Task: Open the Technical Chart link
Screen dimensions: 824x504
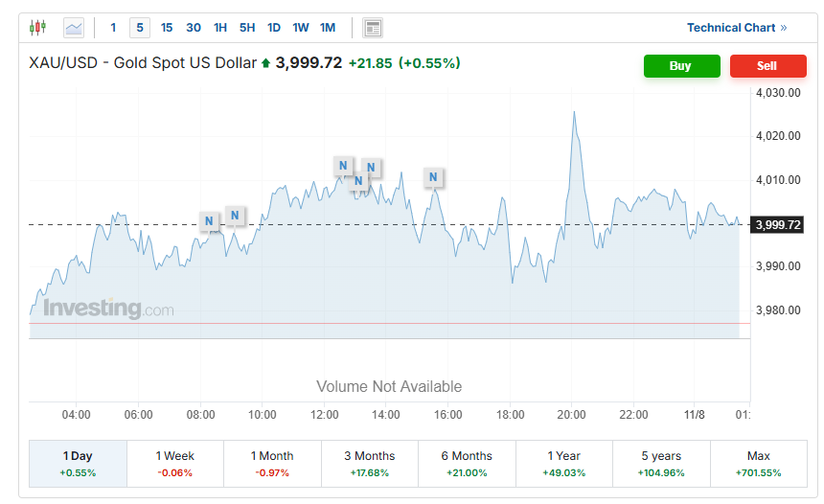Action: tap(736, 28)
